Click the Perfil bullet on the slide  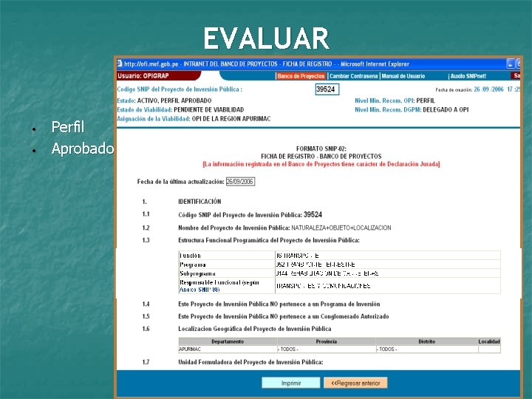(67, 127)
